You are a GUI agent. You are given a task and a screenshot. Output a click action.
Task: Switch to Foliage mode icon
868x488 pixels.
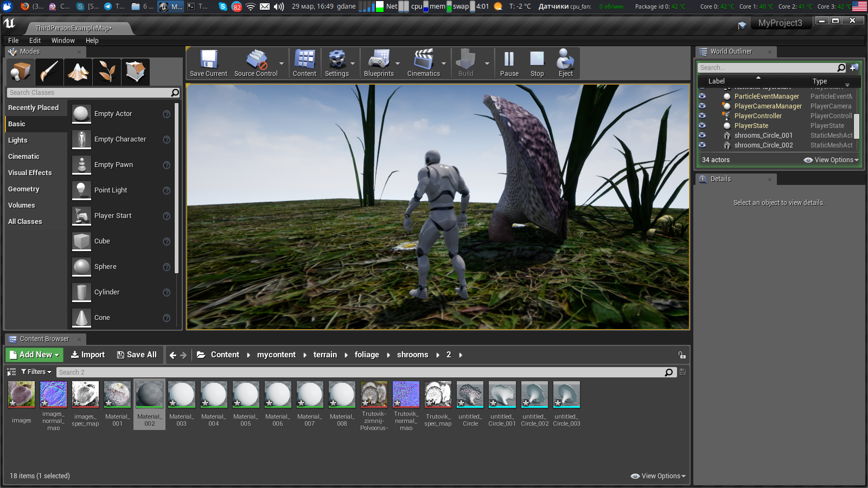tap(107, 72)
